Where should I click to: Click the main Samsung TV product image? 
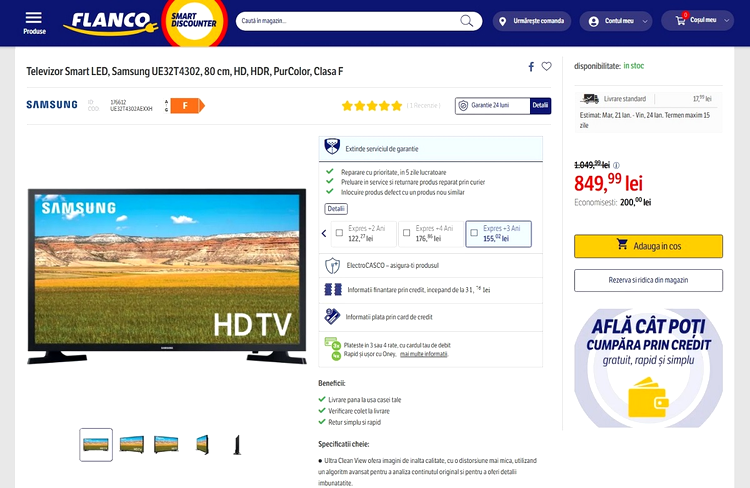point(167,277)
